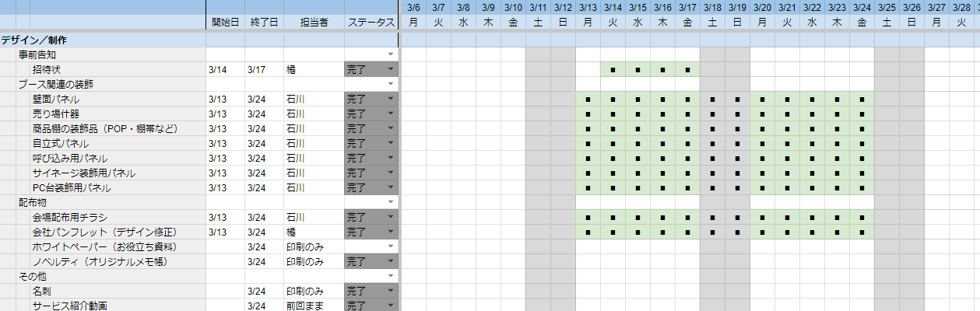Viewport: 980px width, 311px height.
Task: Click 印刷のみ in the ホワイトペーパー row
Action: 304,247
